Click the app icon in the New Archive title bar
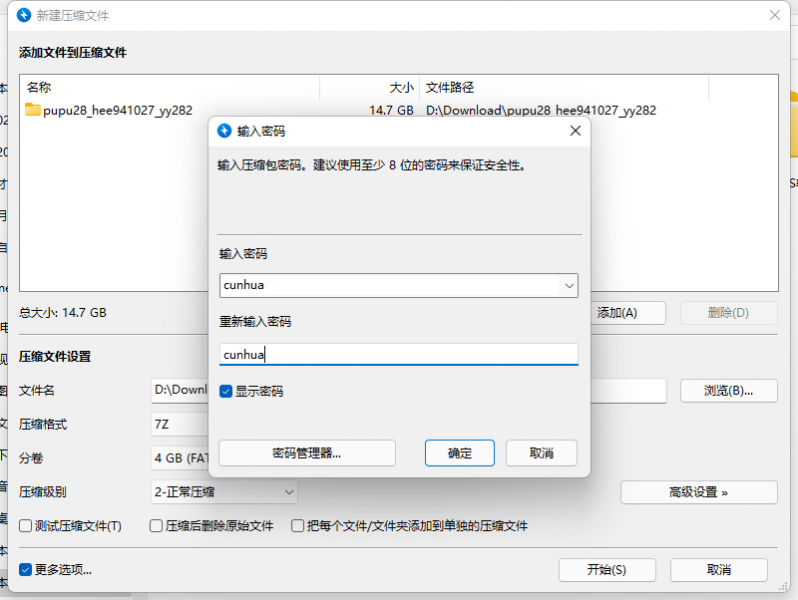The width and height of the screenshot is (798, 600). pos(24,15)
